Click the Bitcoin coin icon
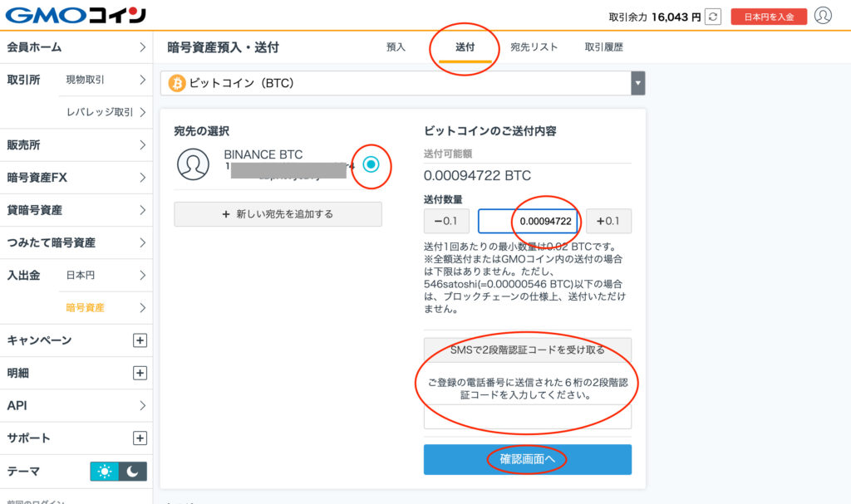The image size is (851, 504). (x=177, y=83)
